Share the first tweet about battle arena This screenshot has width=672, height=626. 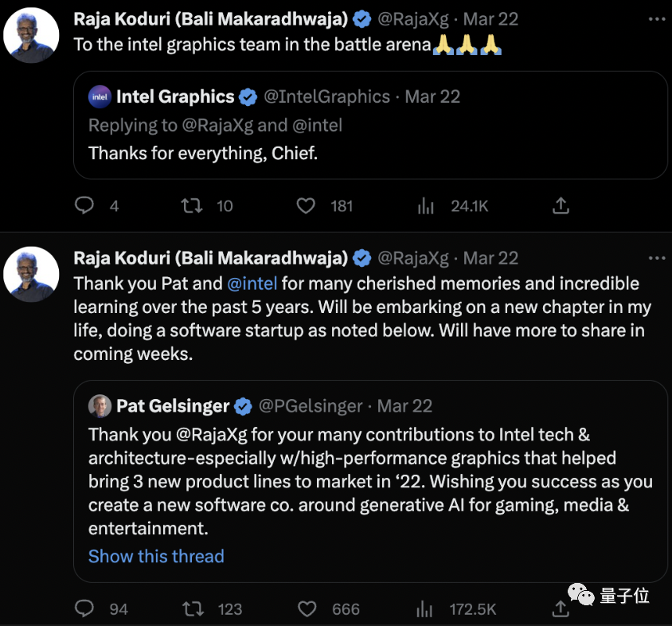561,206
